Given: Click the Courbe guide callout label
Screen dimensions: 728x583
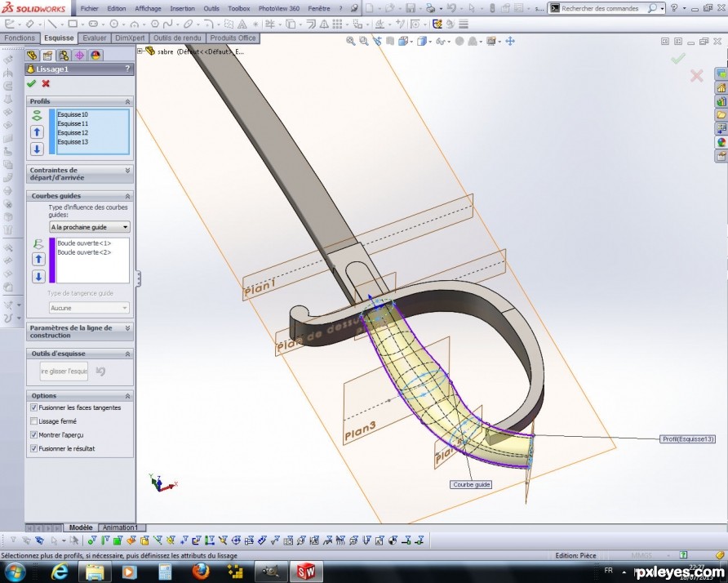Looking at the screenshot, I should click(471, 484).
